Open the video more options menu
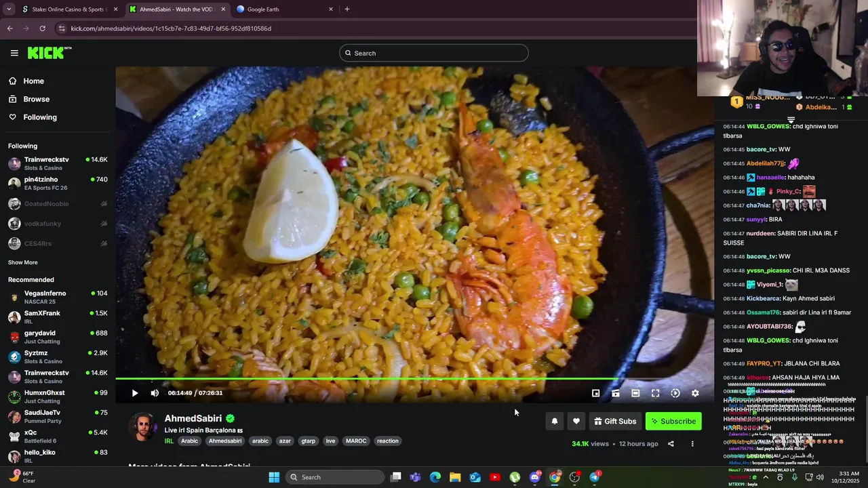This screenshot has width=868, height=488. [x=692, y=444]
